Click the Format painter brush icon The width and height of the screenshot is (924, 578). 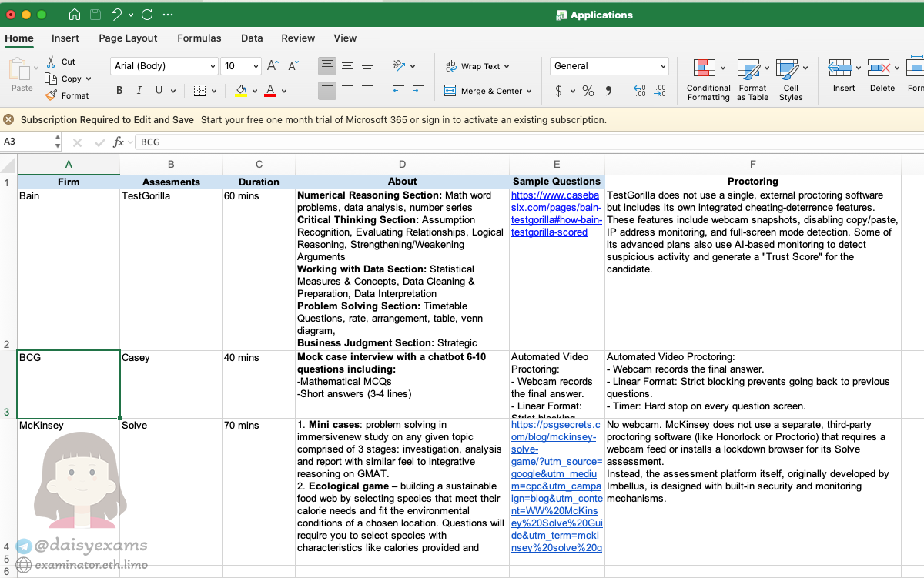click(51, 95)
